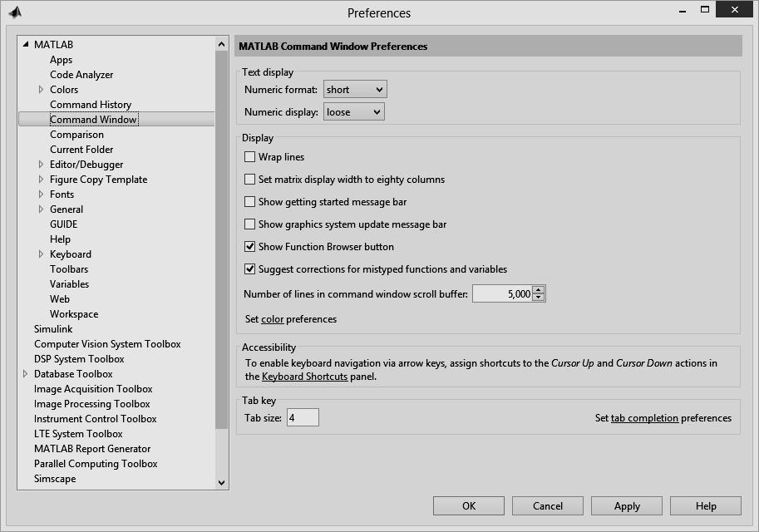Open the Numeric display dropdown

coord(354,112)
